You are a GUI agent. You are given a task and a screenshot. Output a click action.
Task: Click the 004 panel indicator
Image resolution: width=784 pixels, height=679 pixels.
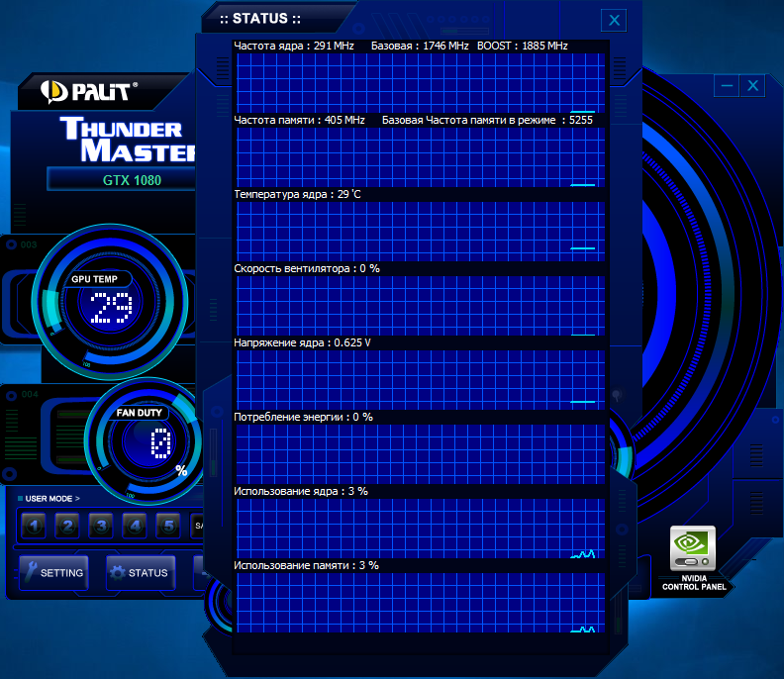tap(23, 395)
